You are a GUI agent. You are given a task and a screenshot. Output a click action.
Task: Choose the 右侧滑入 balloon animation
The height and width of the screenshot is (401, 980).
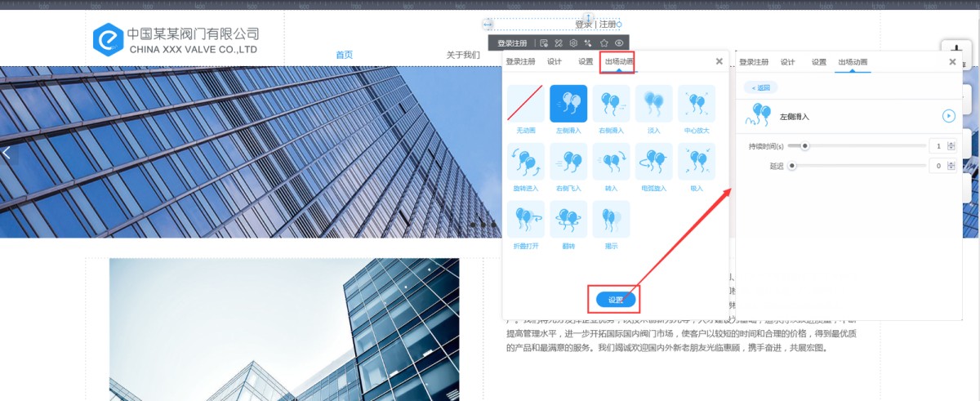[x=611, y=104]
